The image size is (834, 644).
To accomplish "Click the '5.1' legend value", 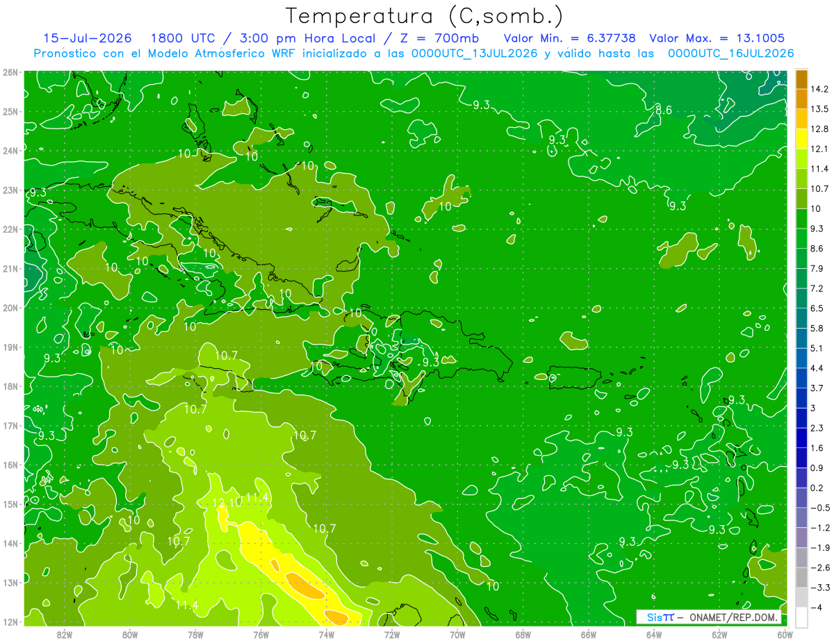I will 817,348.
